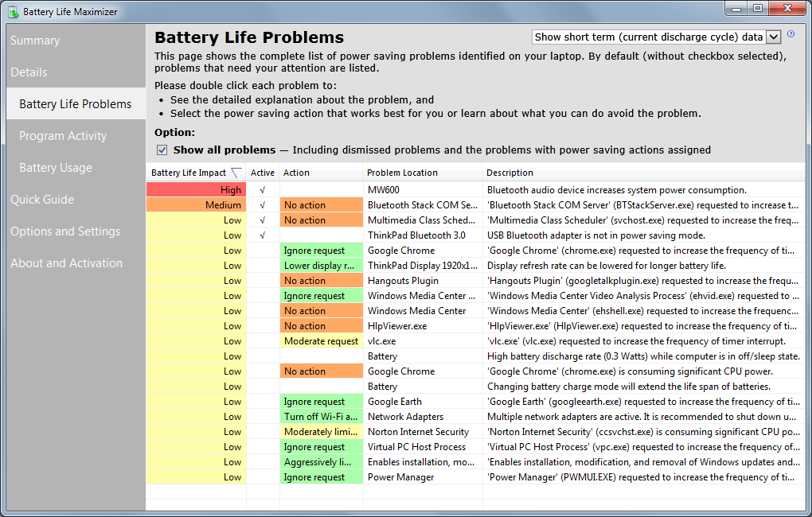Click No action for Chrome consuming CPU power

pos(322,371)
